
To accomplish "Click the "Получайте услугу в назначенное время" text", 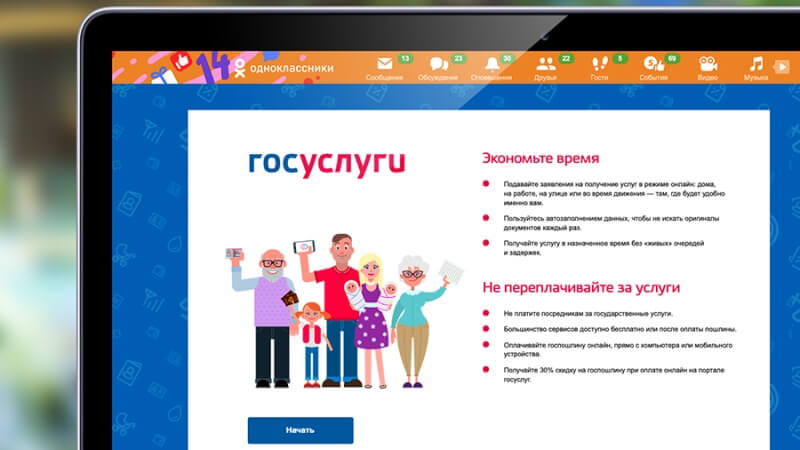I will point(604,247).
